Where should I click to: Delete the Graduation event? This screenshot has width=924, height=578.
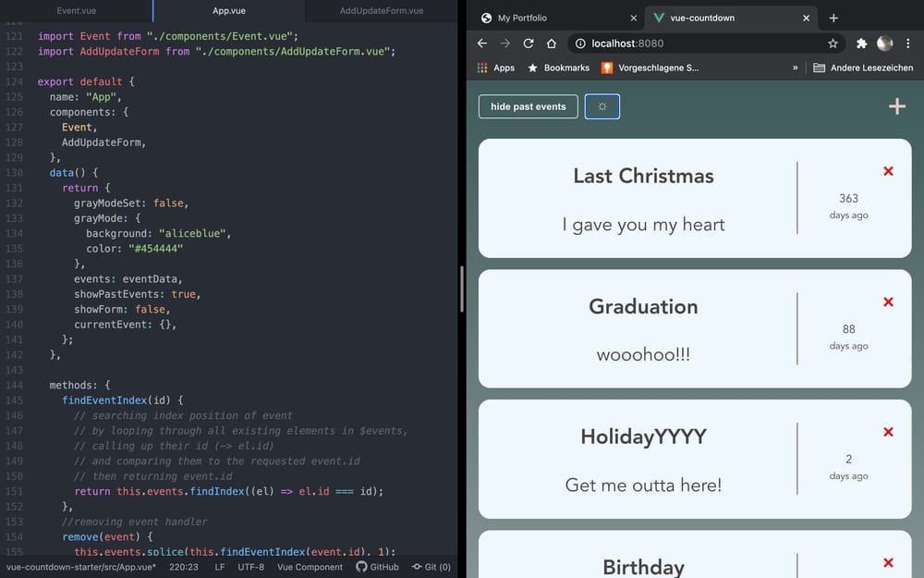[888, 302]
